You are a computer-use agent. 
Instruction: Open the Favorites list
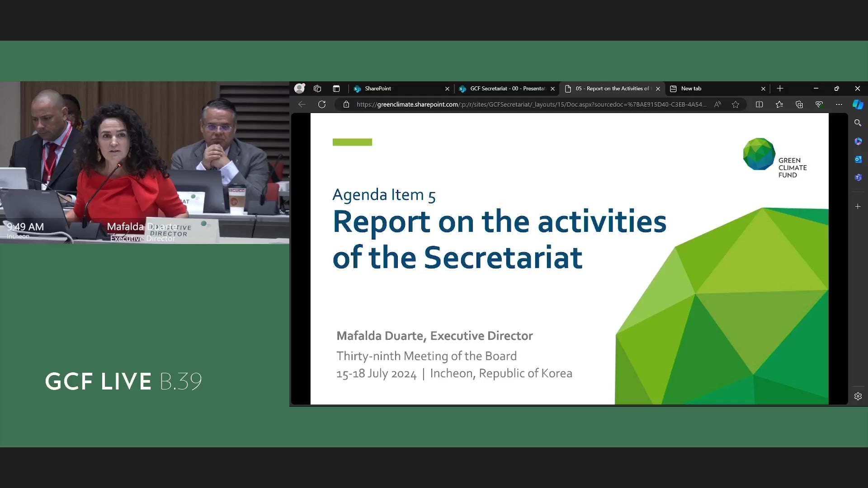(779, 104)
